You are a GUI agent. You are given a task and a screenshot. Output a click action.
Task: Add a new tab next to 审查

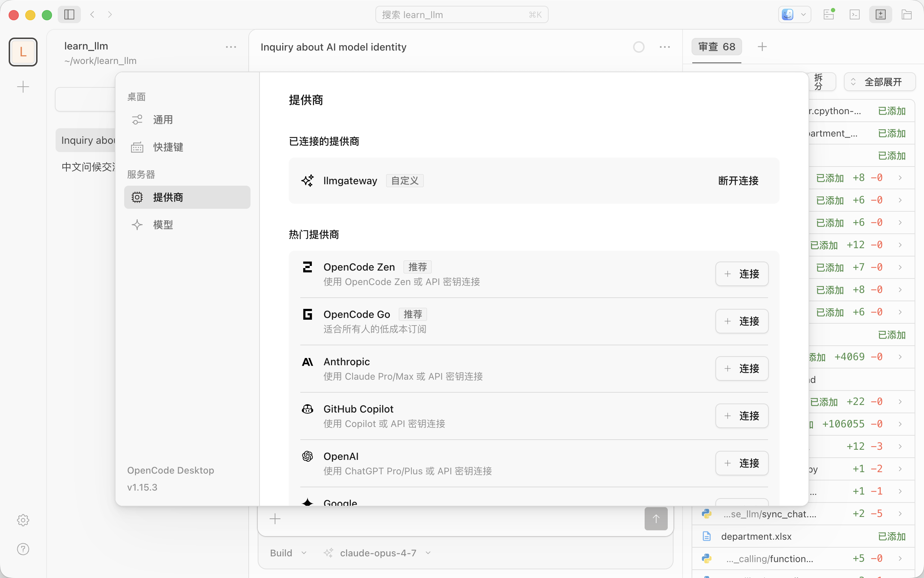point(762,47)
